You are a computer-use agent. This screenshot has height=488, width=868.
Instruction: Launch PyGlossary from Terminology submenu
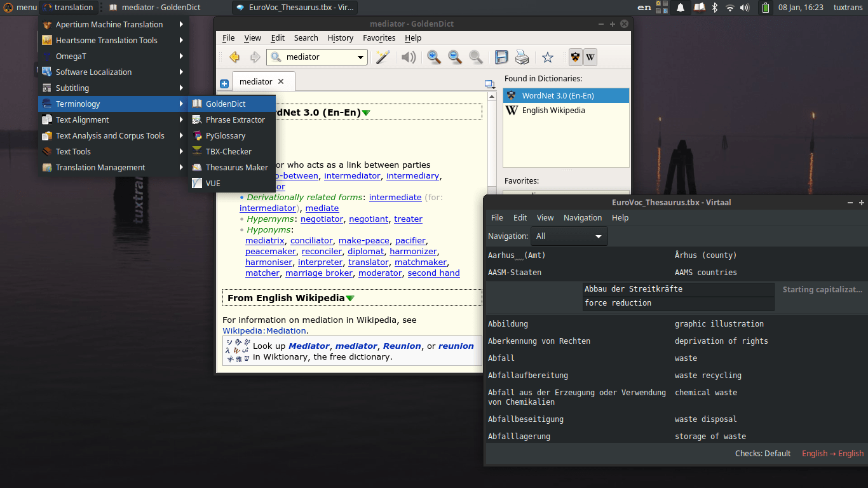tap(232, 135)
